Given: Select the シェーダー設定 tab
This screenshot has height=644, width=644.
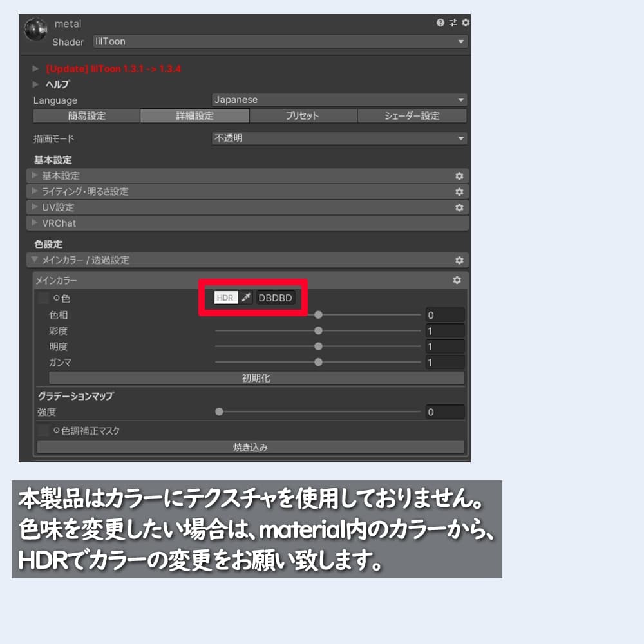Looking at the screenshot, I should (x=410, y=116).
